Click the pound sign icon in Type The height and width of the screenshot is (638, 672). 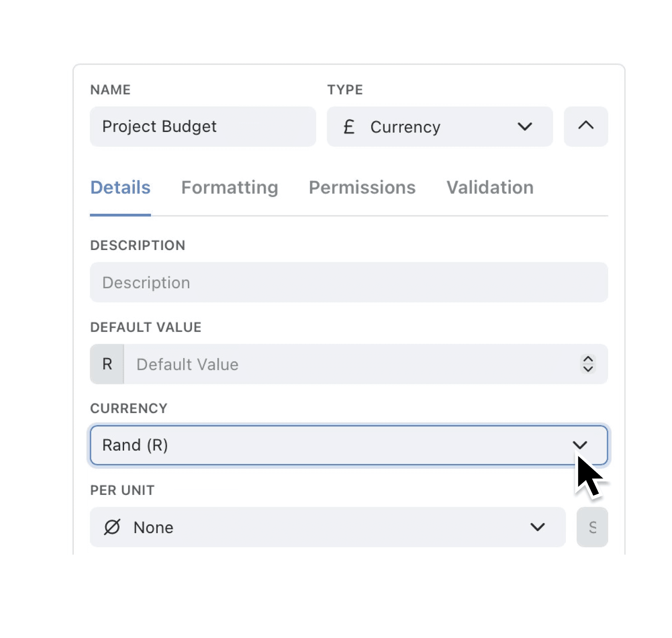click(x=349, y=127)
